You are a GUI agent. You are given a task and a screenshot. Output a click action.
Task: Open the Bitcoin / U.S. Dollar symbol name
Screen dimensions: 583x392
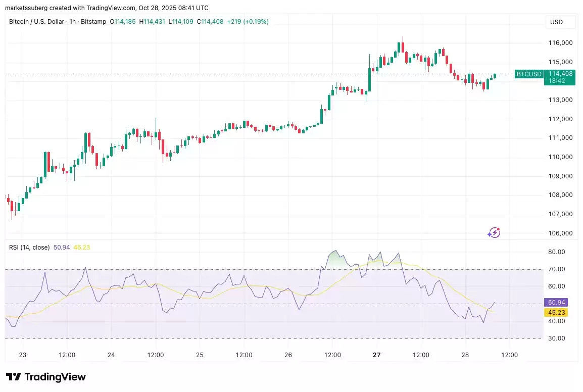(x=38, y=22)
